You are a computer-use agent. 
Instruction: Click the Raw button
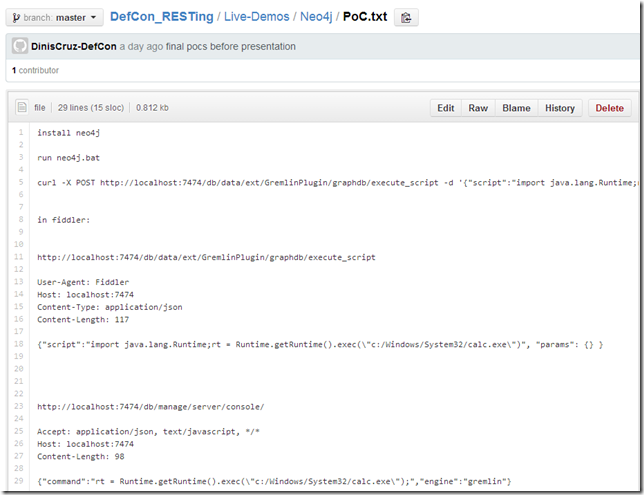478,108
